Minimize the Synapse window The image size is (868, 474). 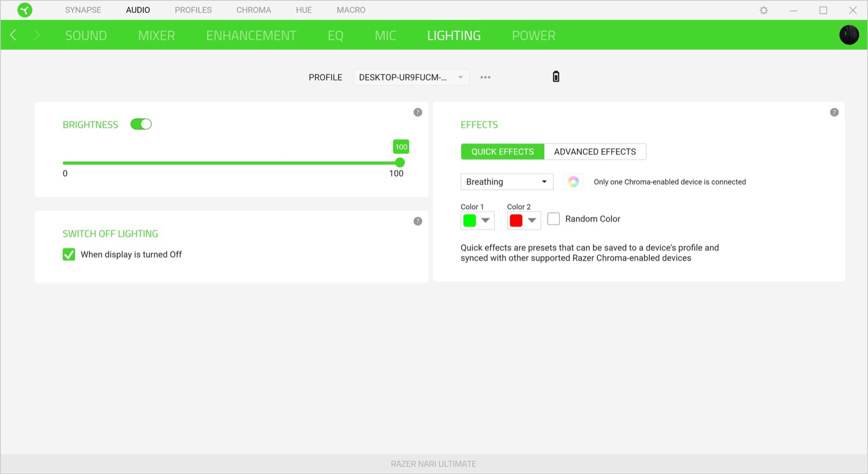pyautogui.click(x=794, y=10)
